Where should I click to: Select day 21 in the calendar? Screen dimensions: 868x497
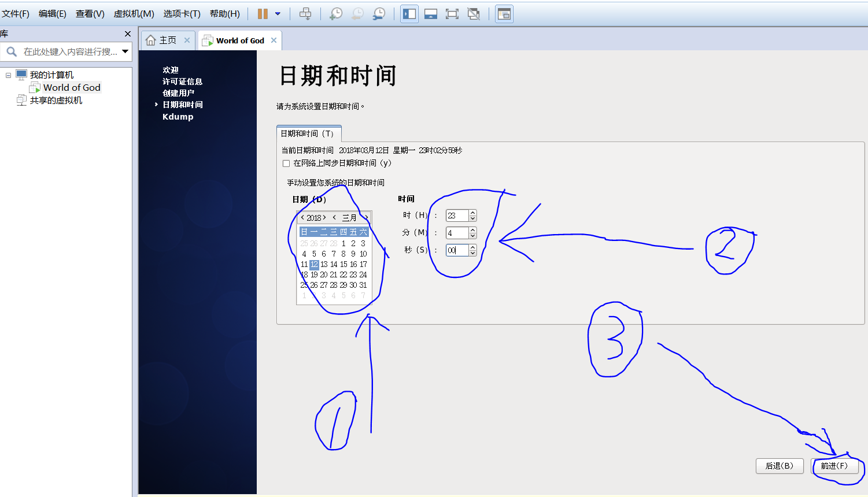pyautogui.click(x=334, y=275)
